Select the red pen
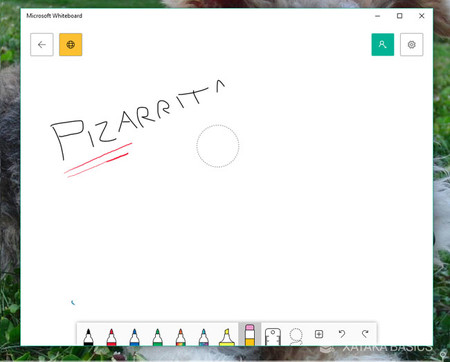Viewport: 450px width, 362px height. click(x=111, y=337)
